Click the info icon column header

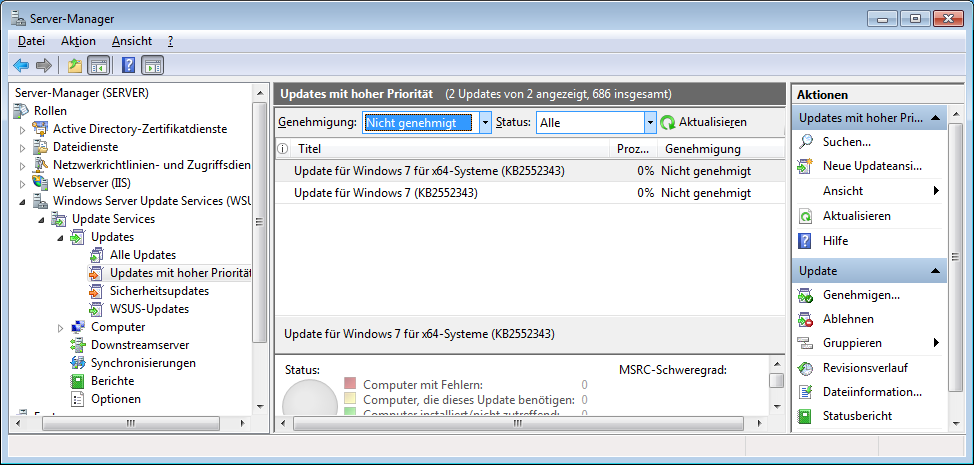(283, 149)
